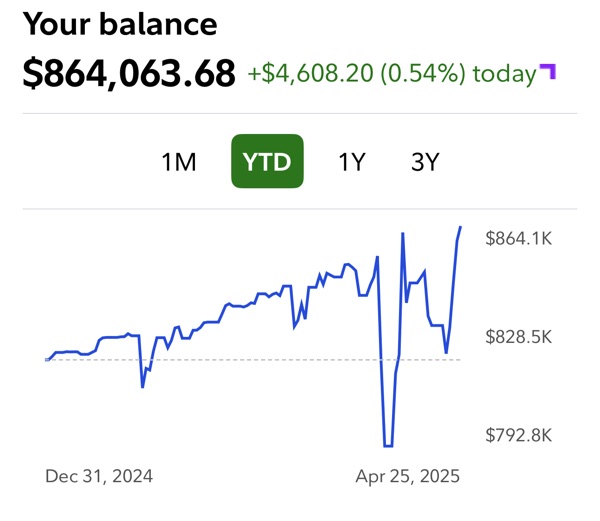Click the sharp spike right after the deepest dip
Screen dimensions: 600x521
coord(403,234)
